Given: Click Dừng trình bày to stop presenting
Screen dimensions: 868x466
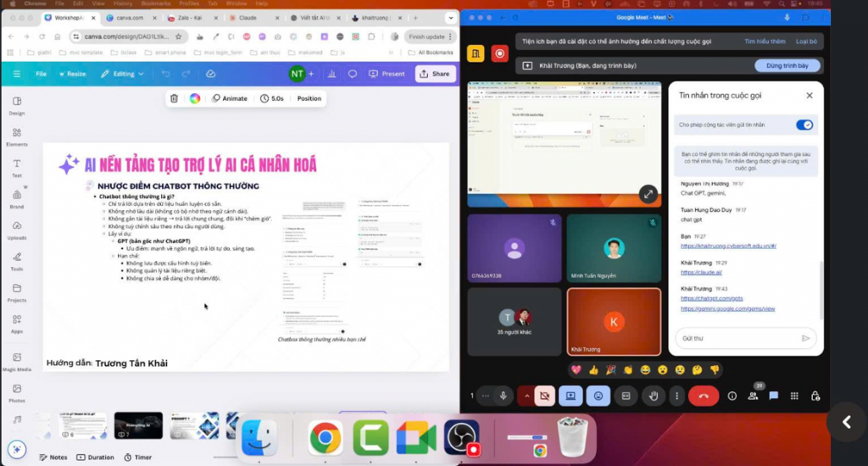Looking at the screenshot, I should pyautogui.click(x=787, y=65).
